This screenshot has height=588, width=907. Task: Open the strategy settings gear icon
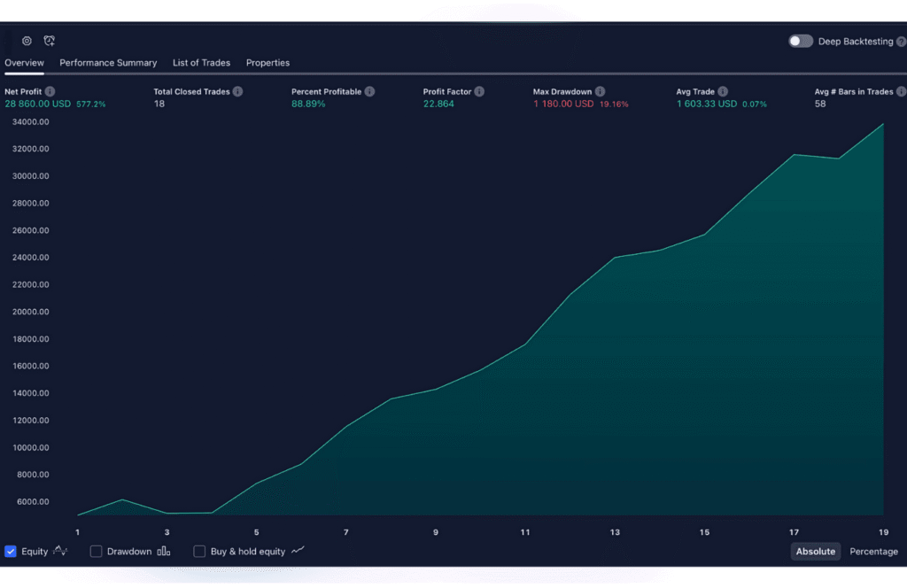pos(27,41)
